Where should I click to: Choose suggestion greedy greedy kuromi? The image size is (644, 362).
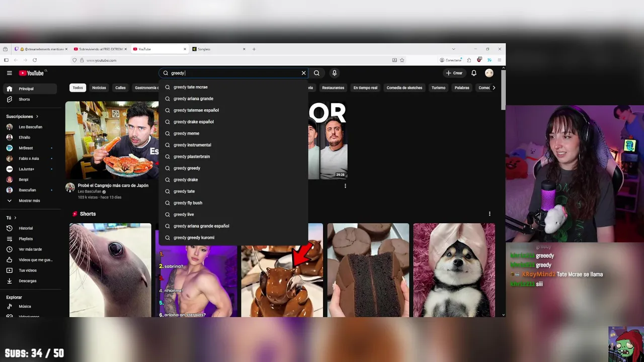click(233, 237)
